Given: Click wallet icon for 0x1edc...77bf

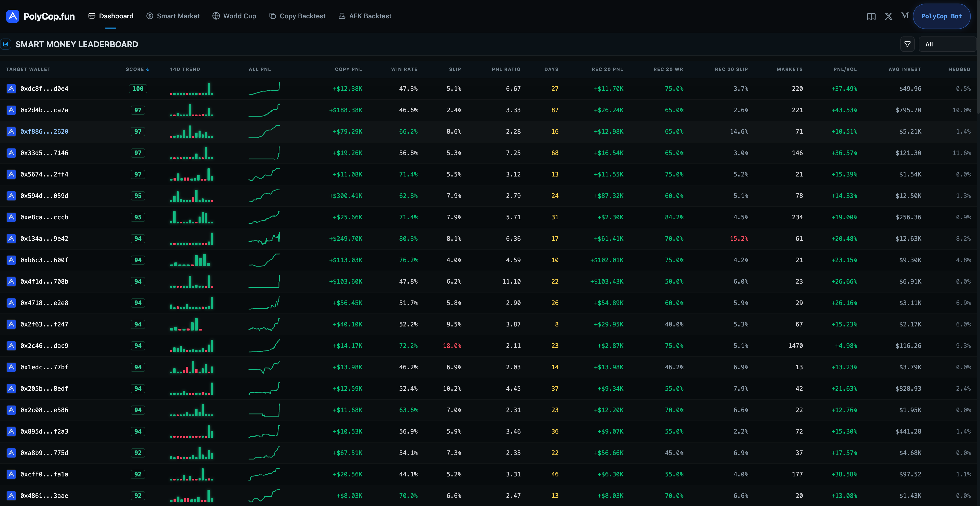Looking at the screenshot, I should (11, 367).
